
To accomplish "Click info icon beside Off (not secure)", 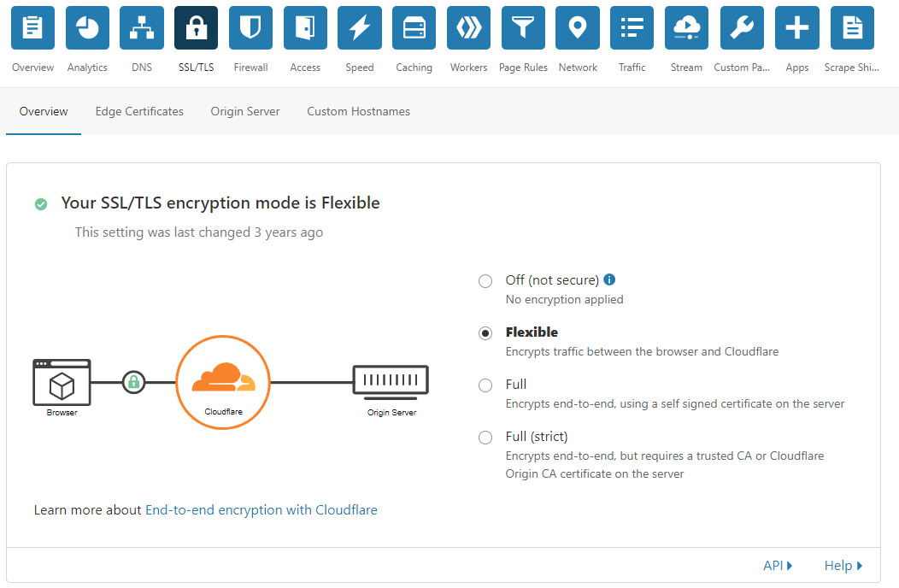I will pyautogui.click(x=609, y=279).
